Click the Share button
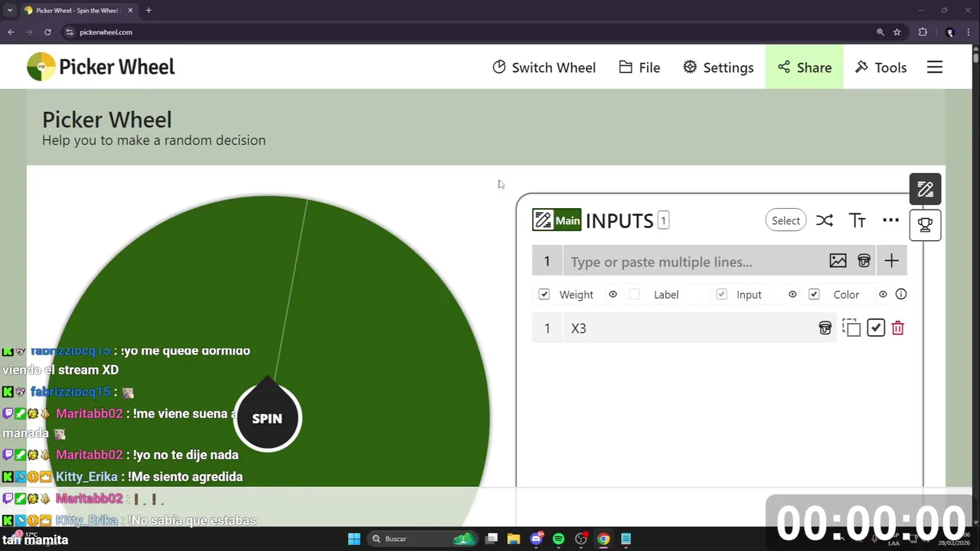The height and width of the screenshot is (551, 980). click(x=804, y=67)
